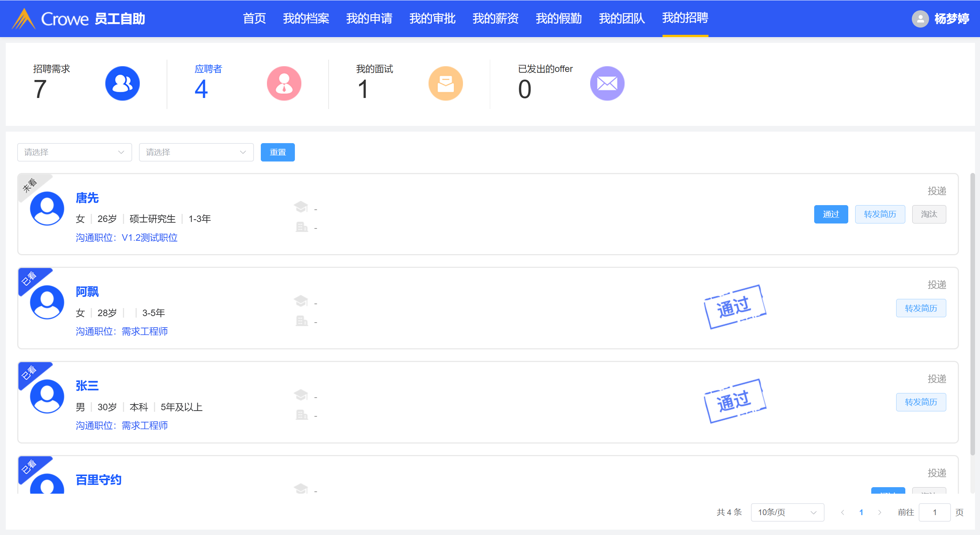This screenshot has width=980, height=535.
Task: Click 通过 button for applicant 唐先
Action: click(831, 214)
